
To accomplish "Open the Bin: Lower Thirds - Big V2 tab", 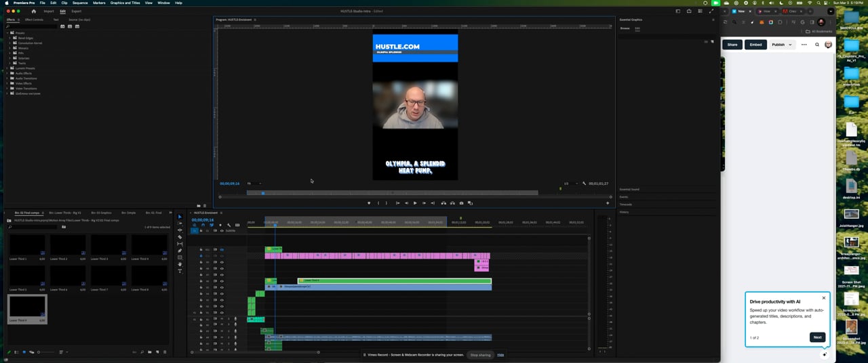I will pyautogui.click(x=66, y=213).
